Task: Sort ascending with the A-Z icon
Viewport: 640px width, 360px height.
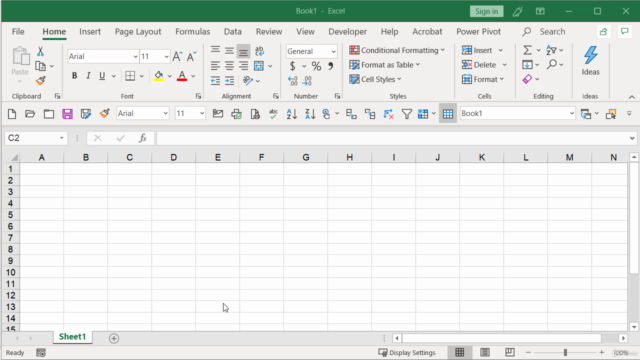Action: point(291,114)
